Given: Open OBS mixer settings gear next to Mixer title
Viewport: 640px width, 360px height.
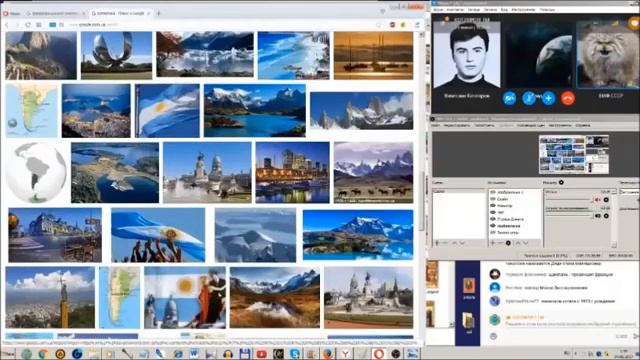Looking at the screenshot, I should click(x=561, y=182).
